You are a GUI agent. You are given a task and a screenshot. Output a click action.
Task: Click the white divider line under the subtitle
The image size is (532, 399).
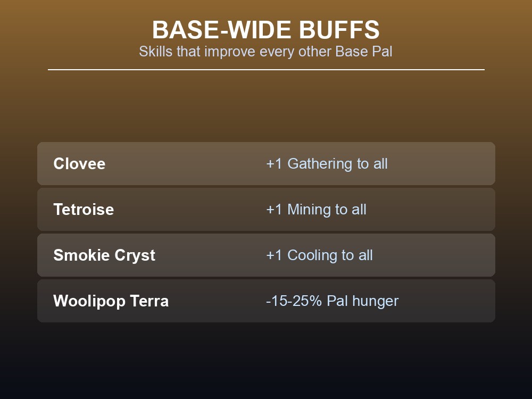[266, 70]
